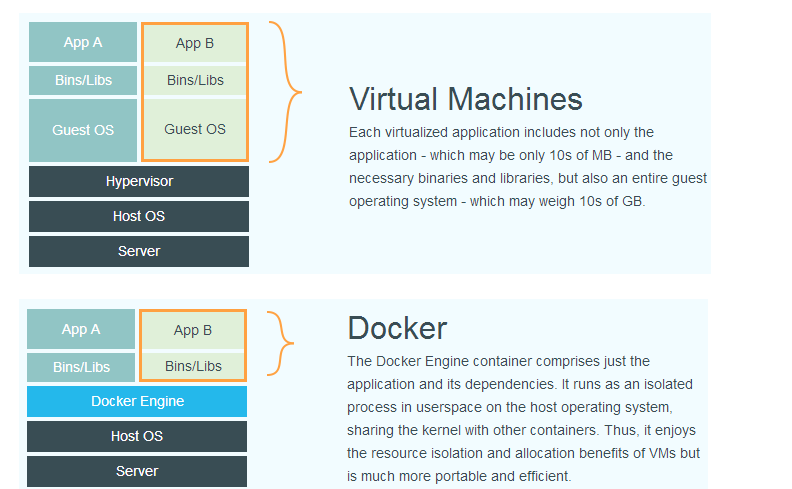Click the App A block above Docker Engine
792x489 pixels.
point(81,329)
